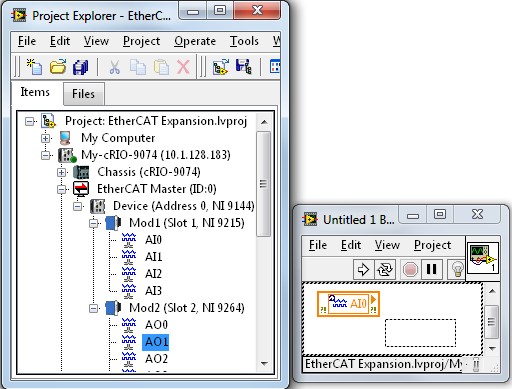The image size is (512, 389).
Task: Click the project tree scroll down arrow
Action: pyautogui.click(x=264, y=363)
